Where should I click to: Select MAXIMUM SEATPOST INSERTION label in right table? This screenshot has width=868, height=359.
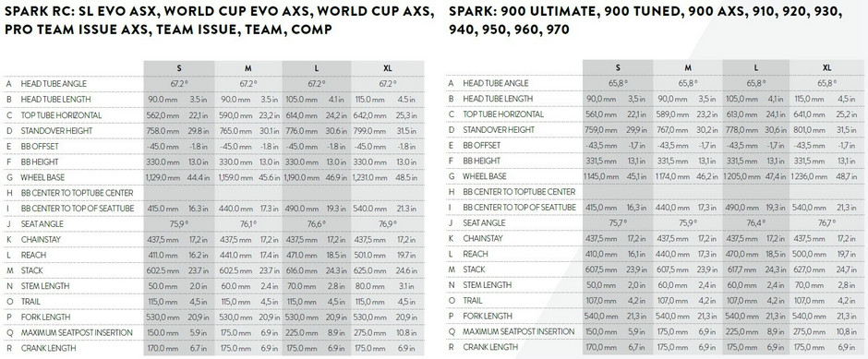click(x=519, y=331)
